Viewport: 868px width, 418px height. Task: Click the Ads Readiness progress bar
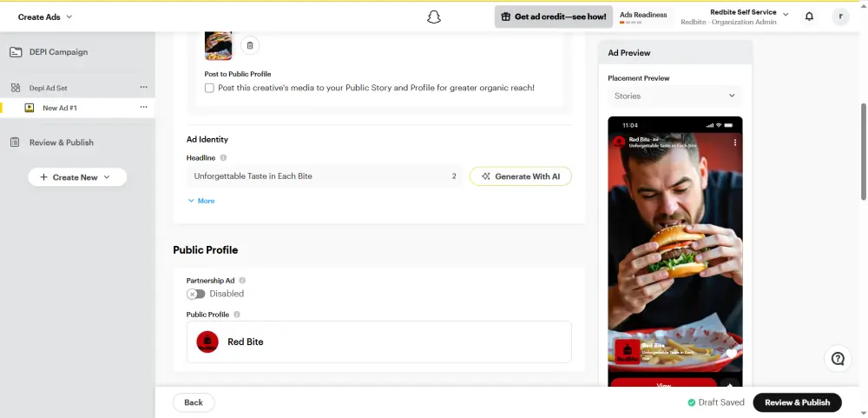tap(630, 23)
